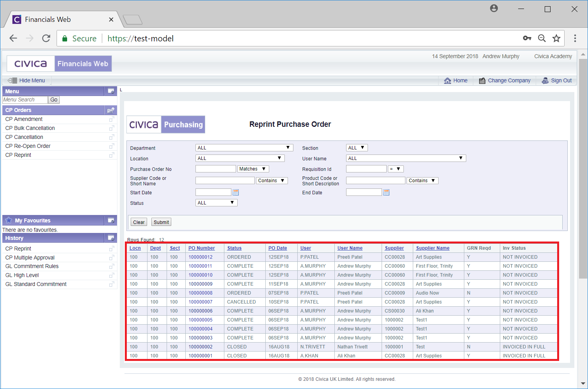Click the Sign Out user icon

[545, 80]
